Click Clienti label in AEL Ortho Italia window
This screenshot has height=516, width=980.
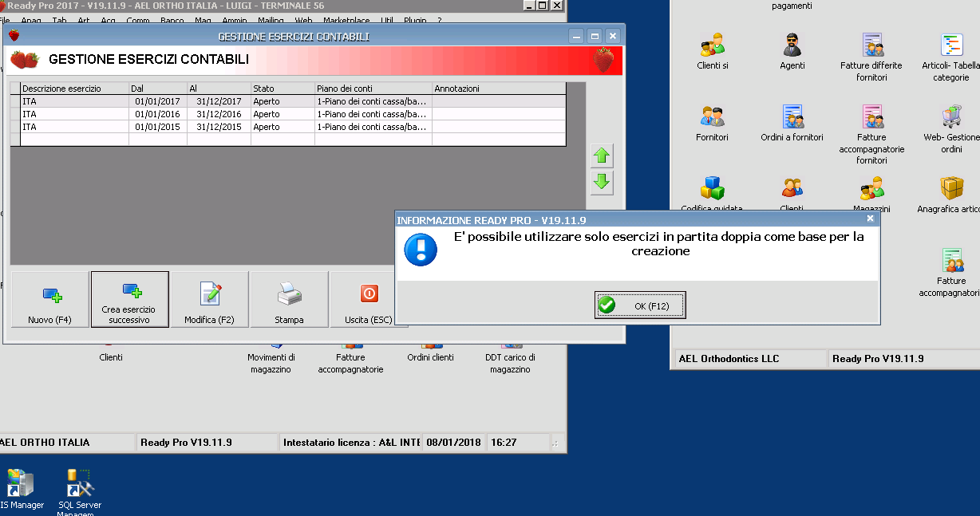pos(111,357)
